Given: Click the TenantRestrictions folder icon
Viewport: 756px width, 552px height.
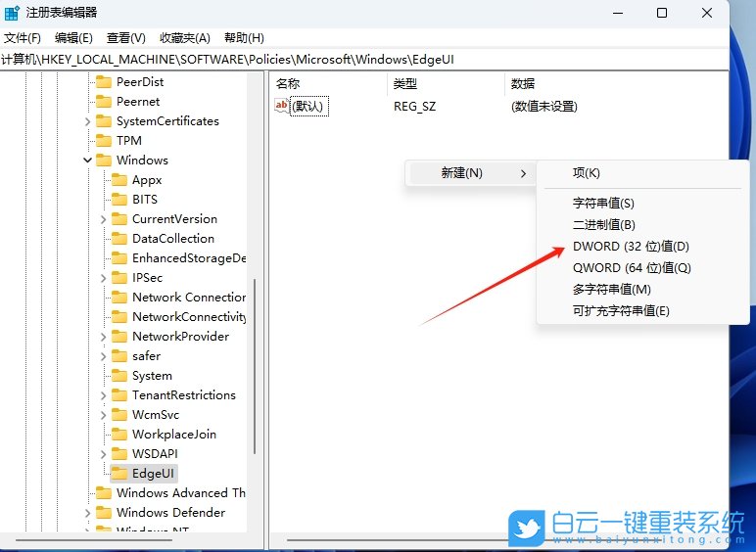Looking at the screenshot, I should pos(119,395).
